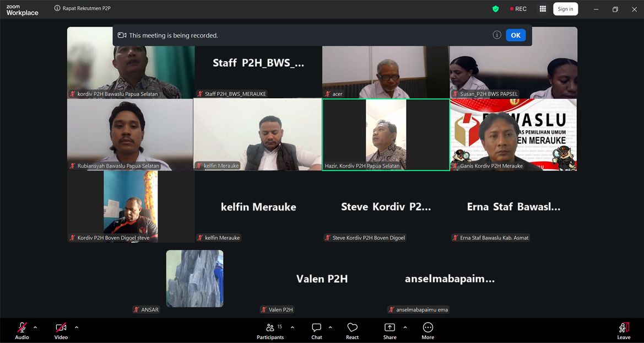Restore down the Zoom window
The image size is (644, 343).
(x=615, y=9)
